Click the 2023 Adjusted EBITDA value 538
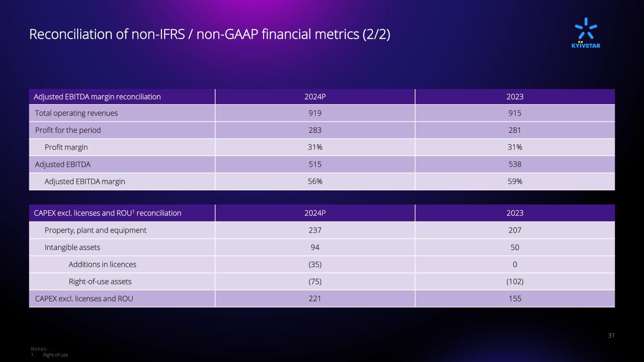Viewport: 644px width, 362px height. pos(515,164)
